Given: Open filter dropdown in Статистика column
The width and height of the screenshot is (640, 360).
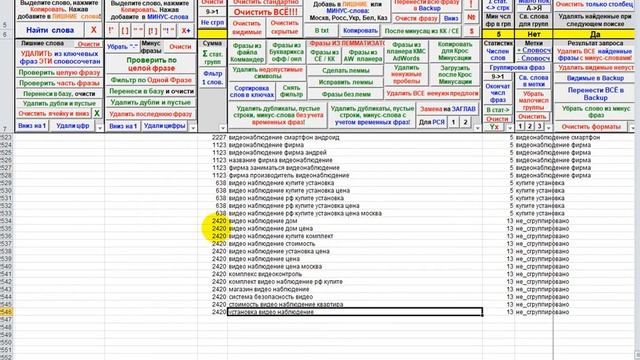Looking at the screenshot, I should pos(509,128).
